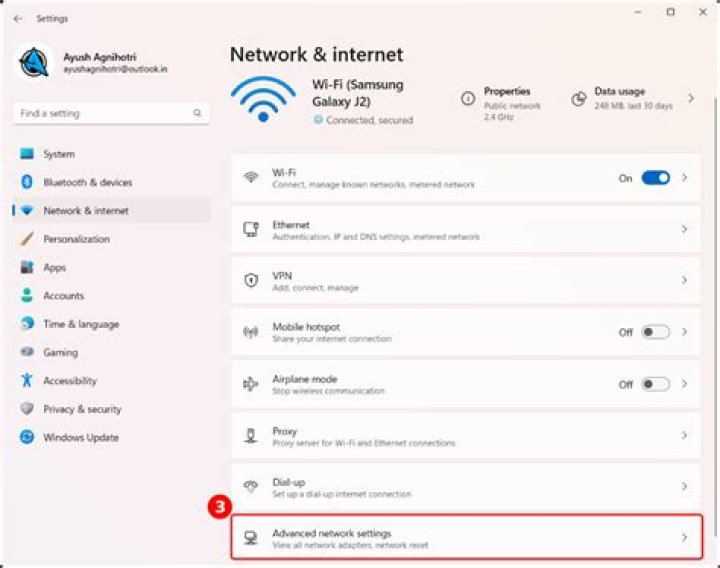Click the back arrow in Settings header
This screenshot has width=720, height=568.
pyautogui.click(x=18, y=18)
